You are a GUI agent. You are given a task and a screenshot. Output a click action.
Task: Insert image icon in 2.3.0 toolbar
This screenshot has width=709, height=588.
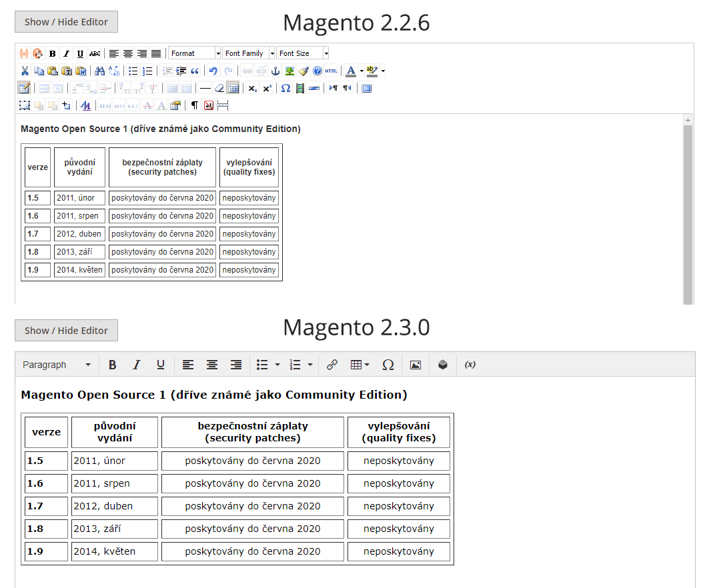pyautogui.click(x=416, y=365)
